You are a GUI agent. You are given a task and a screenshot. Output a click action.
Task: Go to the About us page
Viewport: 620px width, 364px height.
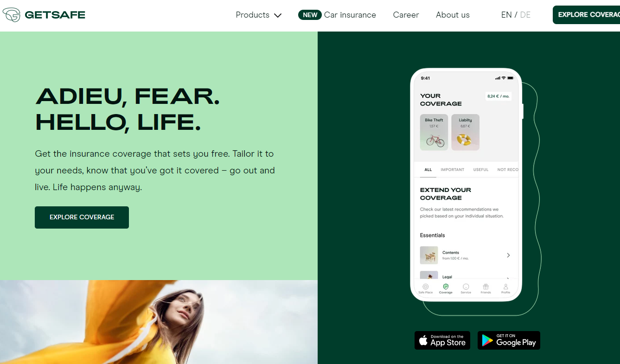[x=453, y=15]
